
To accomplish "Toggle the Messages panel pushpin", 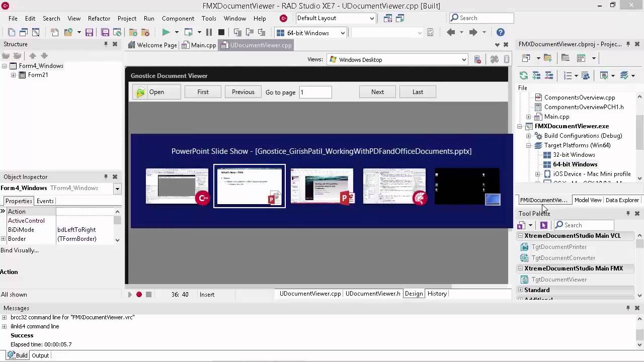I will tap(628, 308).
